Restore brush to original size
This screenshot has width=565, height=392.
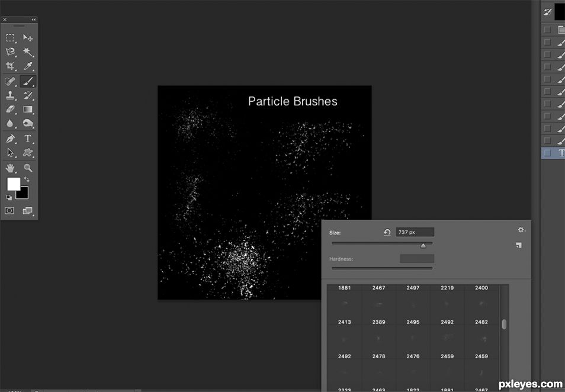click(x=387, y=232)
